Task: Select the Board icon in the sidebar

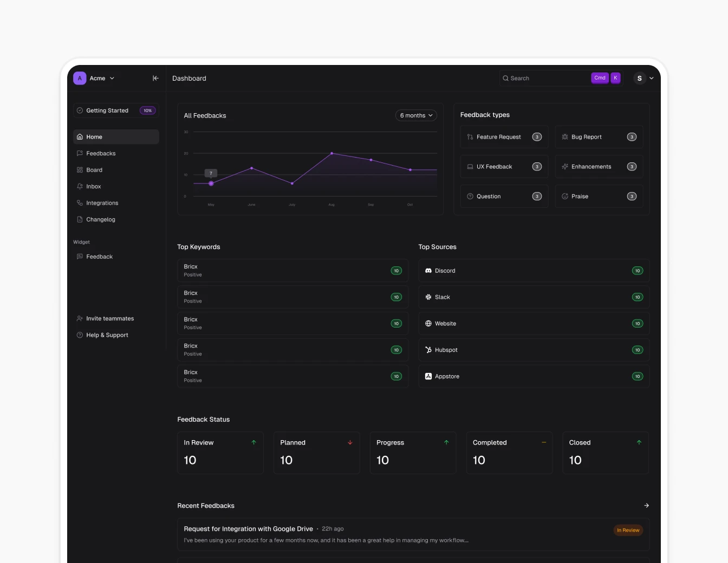Action: [x=80, y=169]
